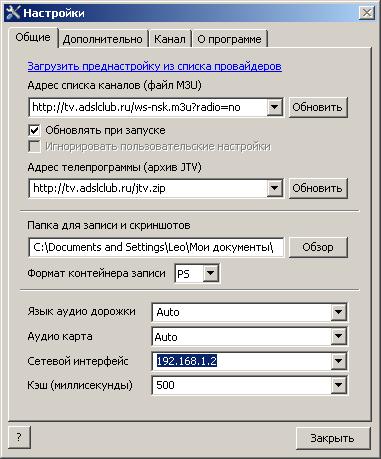This screenshot has height=459, width=381.
Task: Open the Сетевой интерфейс dropdown arrow
Action: [x=338, y=361]
